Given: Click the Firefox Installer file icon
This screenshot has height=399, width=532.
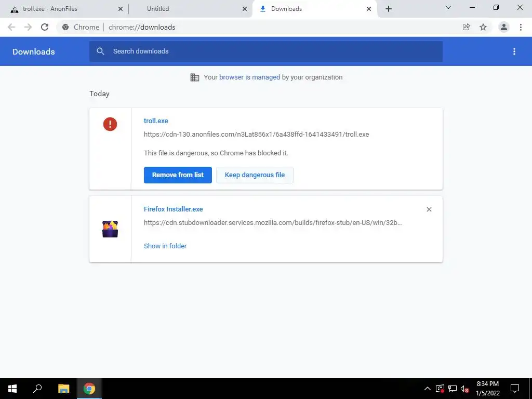Looking at the screenshot, I should [x=110, y=229].
